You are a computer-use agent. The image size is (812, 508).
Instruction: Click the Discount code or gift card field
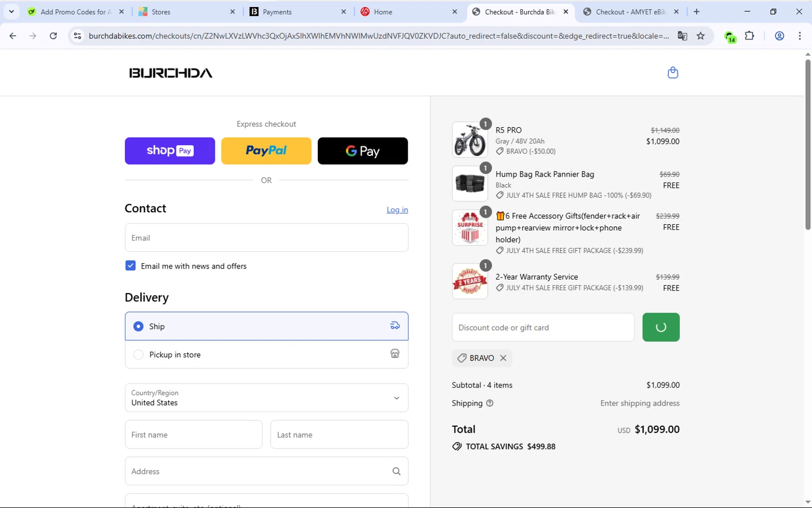(543, 327)
